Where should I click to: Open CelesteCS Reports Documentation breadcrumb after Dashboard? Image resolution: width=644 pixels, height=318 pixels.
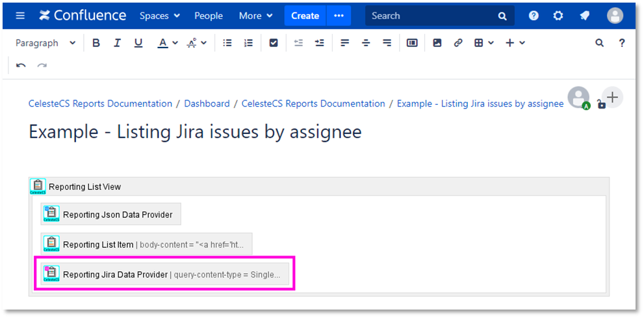(x=313, y=103)
